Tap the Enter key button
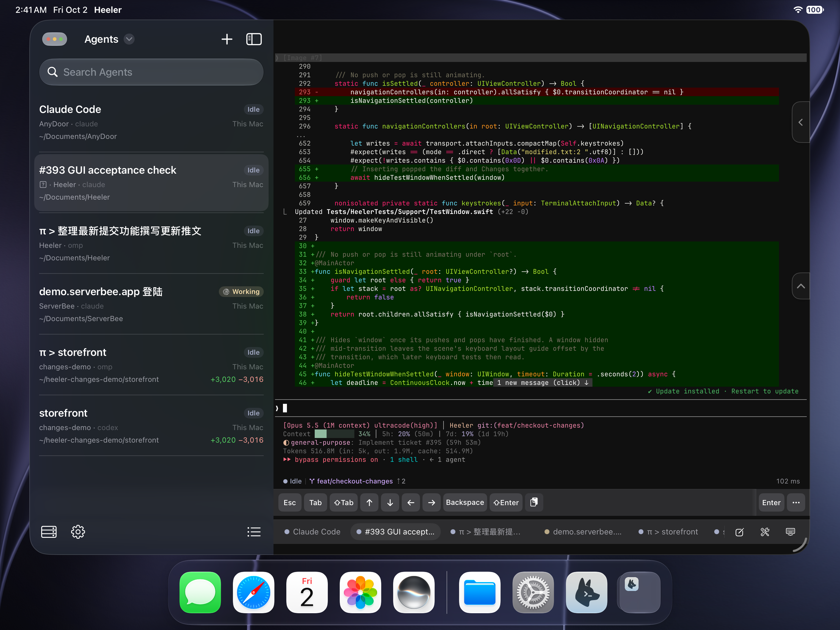Screen dimensions: 840x630 [771, 502]
